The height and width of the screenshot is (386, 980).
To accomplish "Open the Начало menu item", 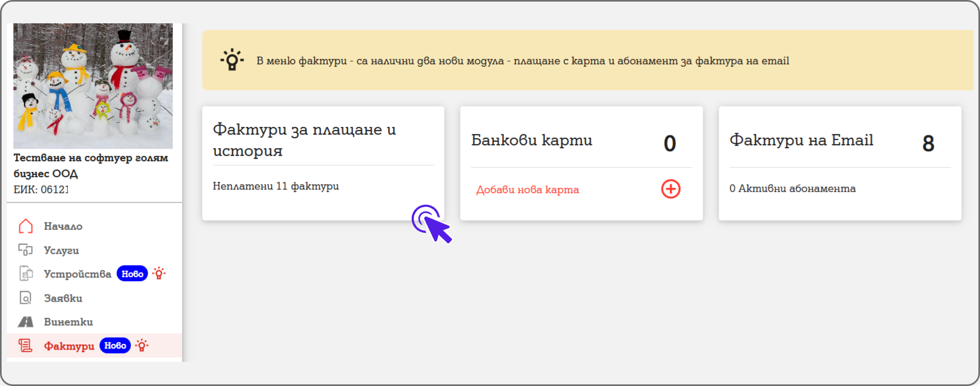I will tap(63, 226).
